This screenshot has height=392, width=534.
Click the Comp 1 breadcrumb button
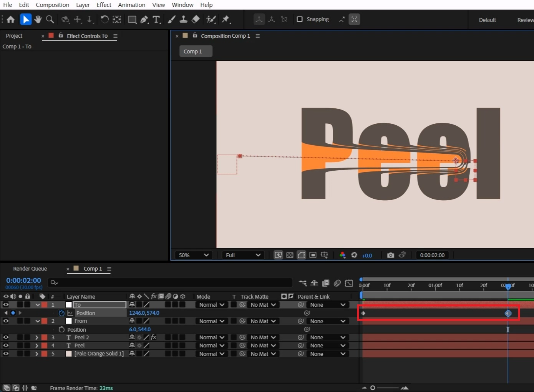tap(196, 51)
